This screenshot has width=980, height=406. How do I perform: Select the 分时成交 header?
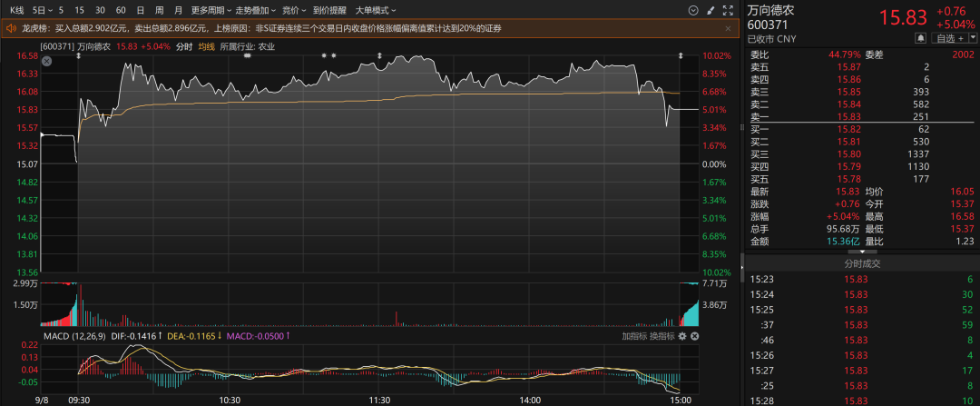862,264
